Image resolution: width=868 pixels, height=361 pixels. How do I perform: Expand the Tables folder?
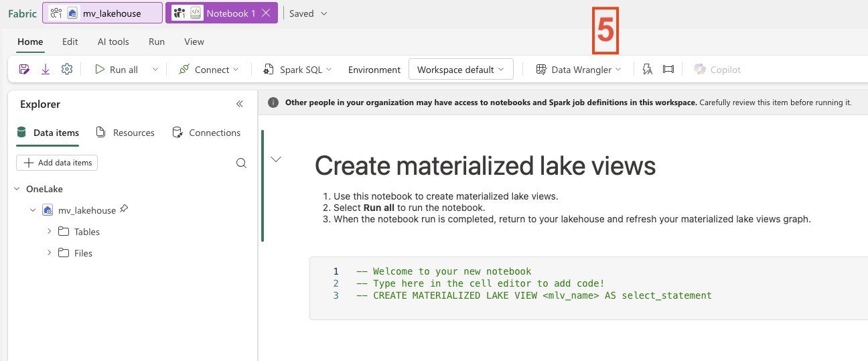click(x=50, y=232)
